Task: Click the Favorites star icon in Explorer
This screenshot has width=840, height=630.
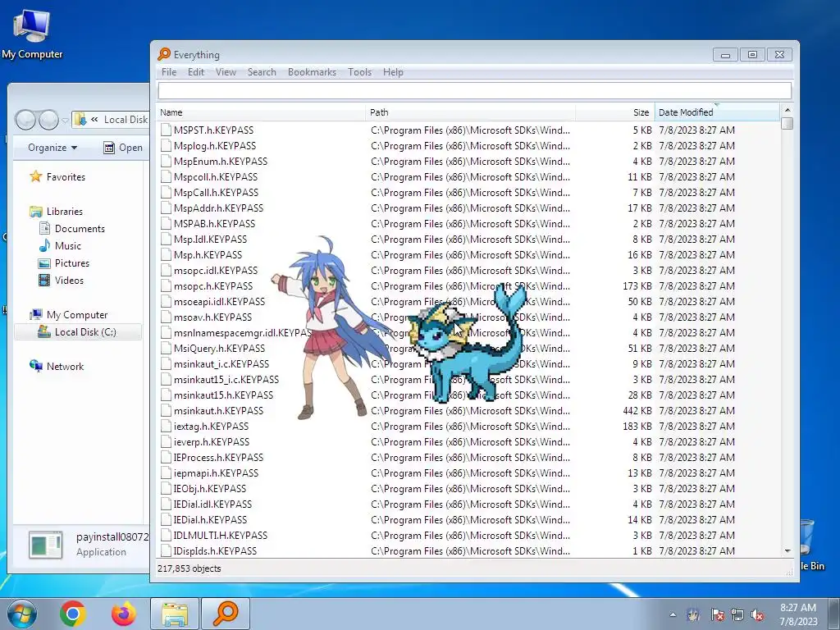Action: click(36, 176)
